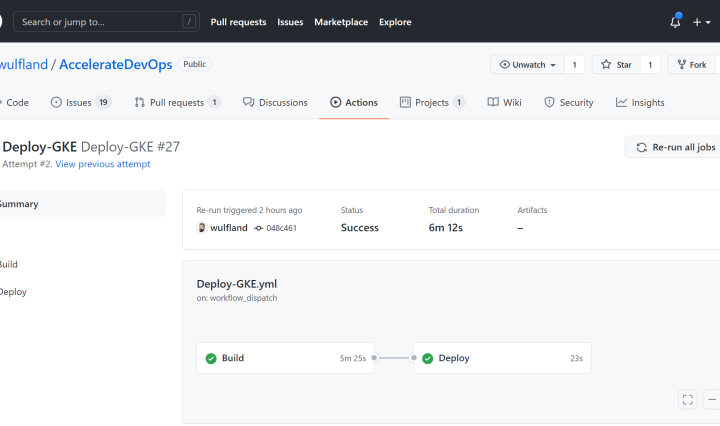Viewport: 720px width, 426px height.
Task: Open the plus create-new dropdown
Action: click(702, 22)
